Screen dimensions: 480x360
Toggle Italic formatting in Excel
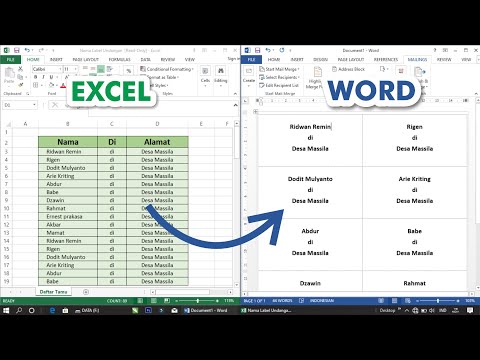click(x=43, y=77)
